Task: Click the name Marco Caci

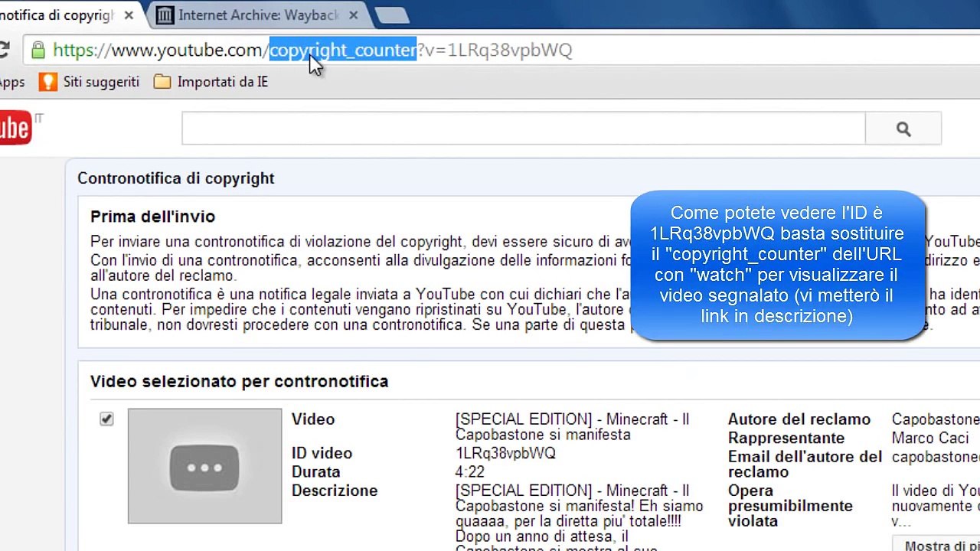Action: (930, 438)
